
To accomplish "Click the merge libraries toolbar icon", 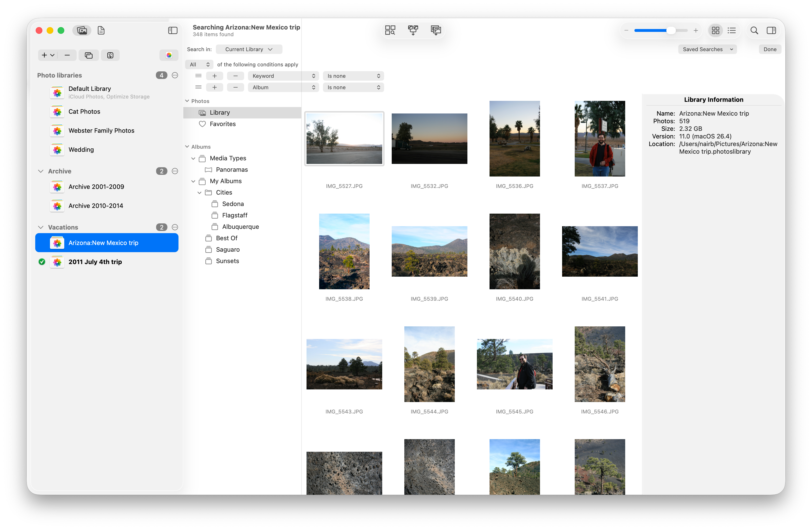I will click(x=413, y=30).
